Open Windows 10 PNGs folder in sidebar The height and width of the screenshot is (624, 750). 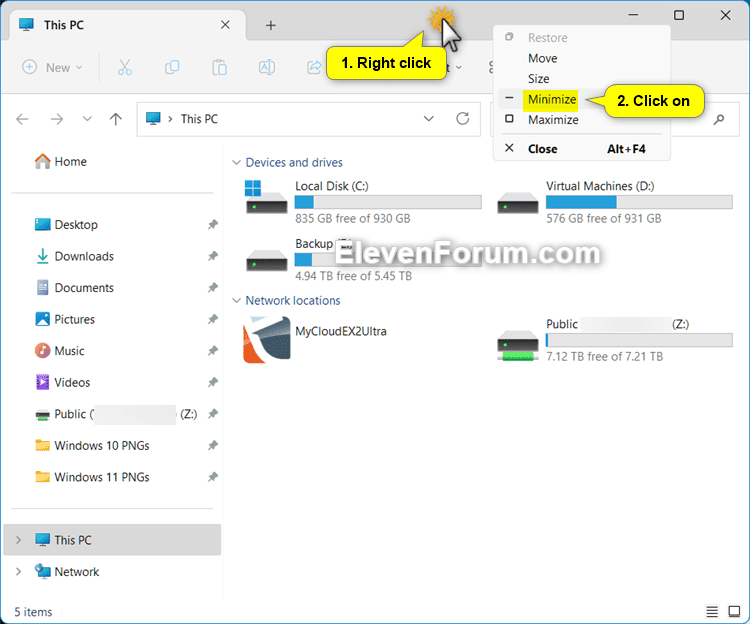tap(92, 445)
